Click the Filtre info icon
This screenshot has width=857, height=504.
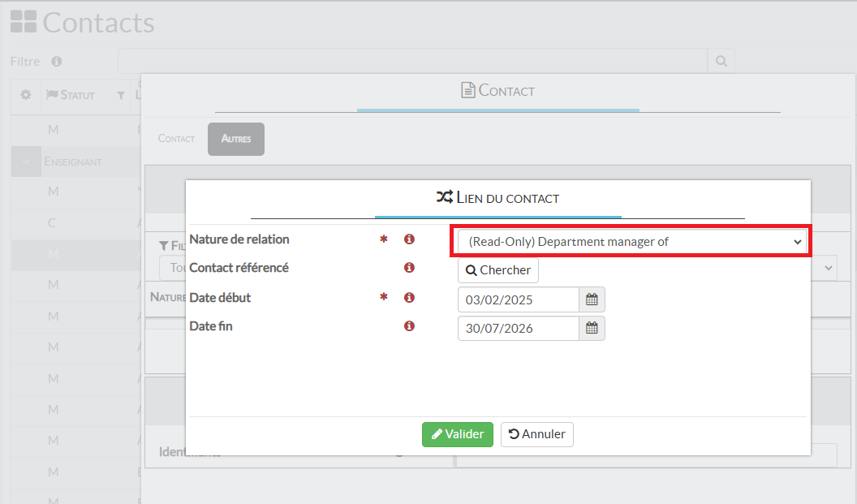[57, 62]
